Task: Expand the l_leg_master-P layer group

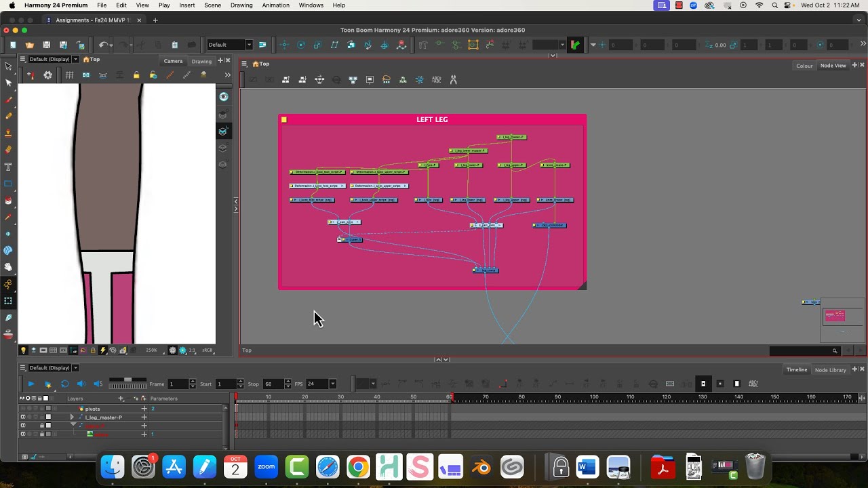Action: coord(72,417)
